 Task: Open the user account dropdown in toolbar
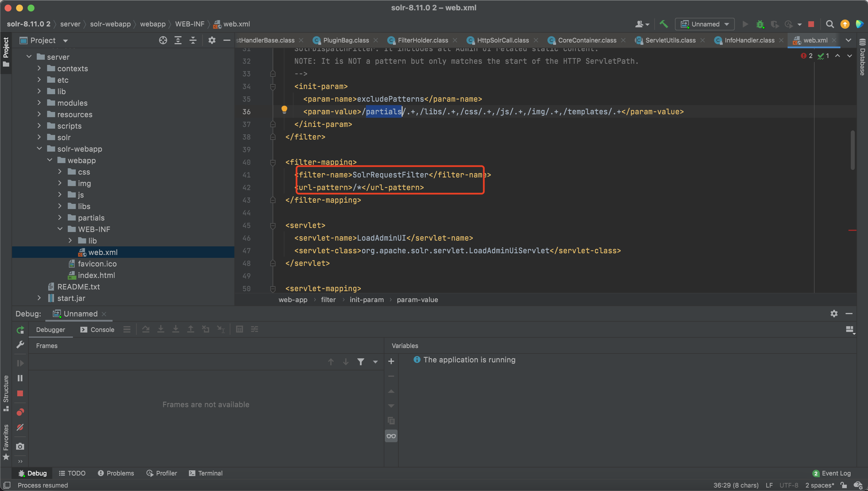point(642,24)
